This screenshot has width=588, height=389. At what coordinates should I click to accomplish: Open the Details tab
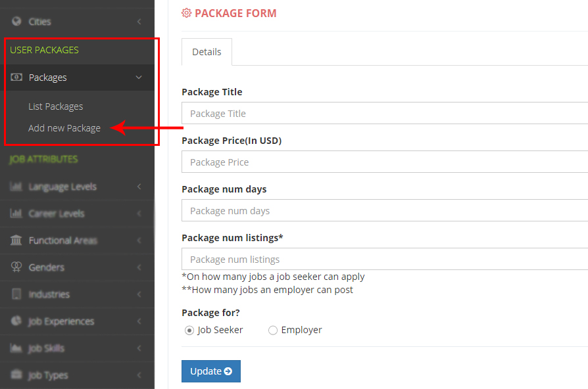pos(207,52)
